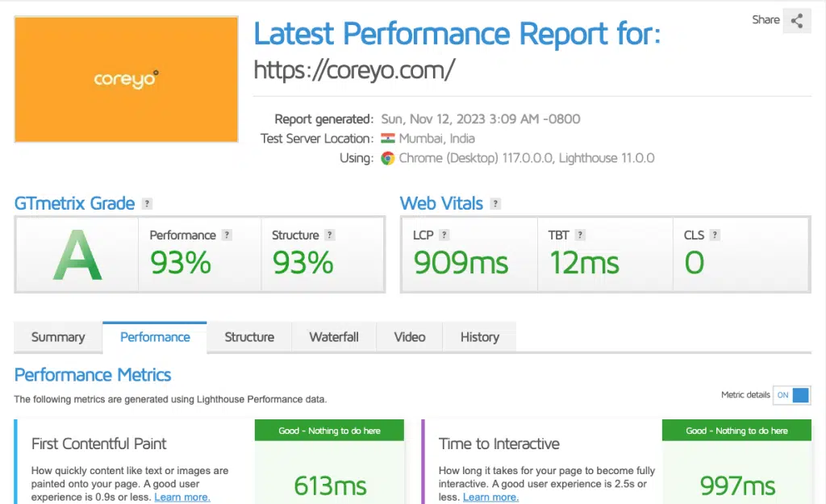
Task: Click the GTmetrix Grade heading
Action: point(75,203)
